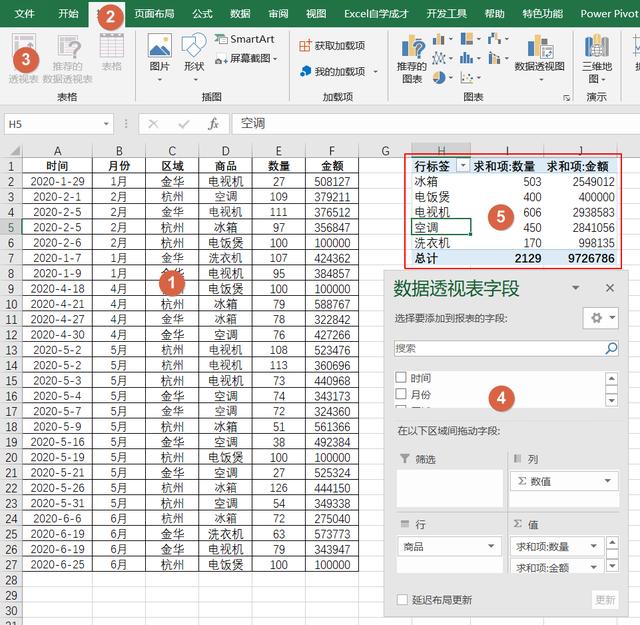Click the formula bar cancel X icon

click(153, 124)
